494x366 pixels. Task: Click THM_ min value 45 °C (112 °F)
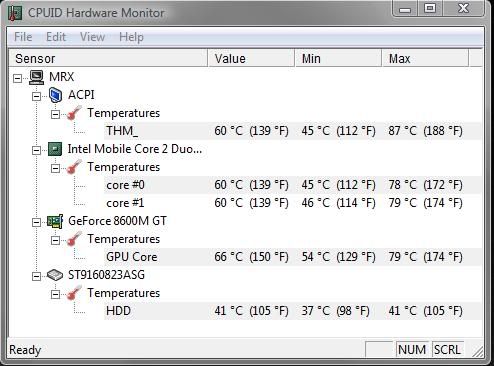click(338, 131)
